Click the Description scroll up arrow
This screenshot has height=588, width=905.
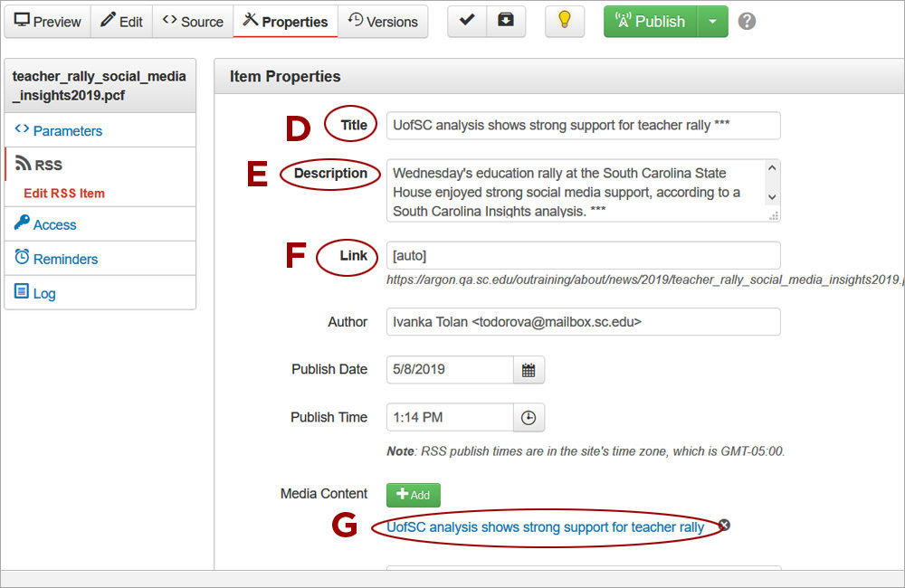(772, 167)
